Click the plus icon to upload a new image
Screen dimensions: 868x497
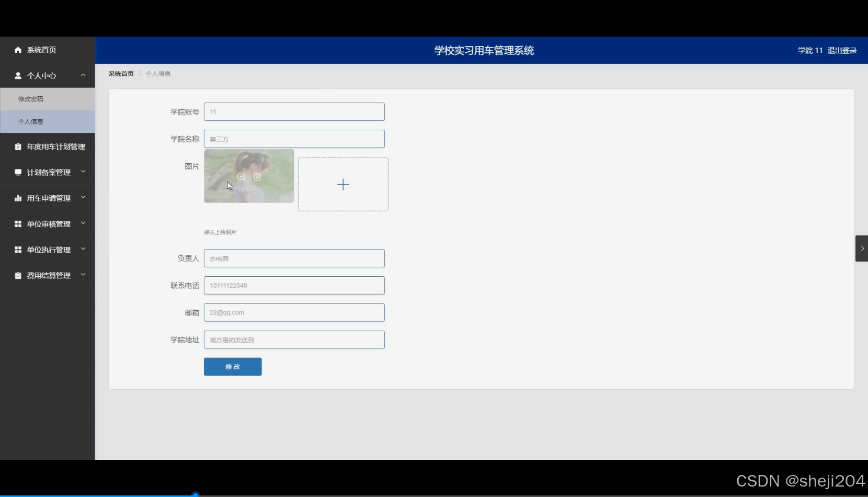pos(342,184)
